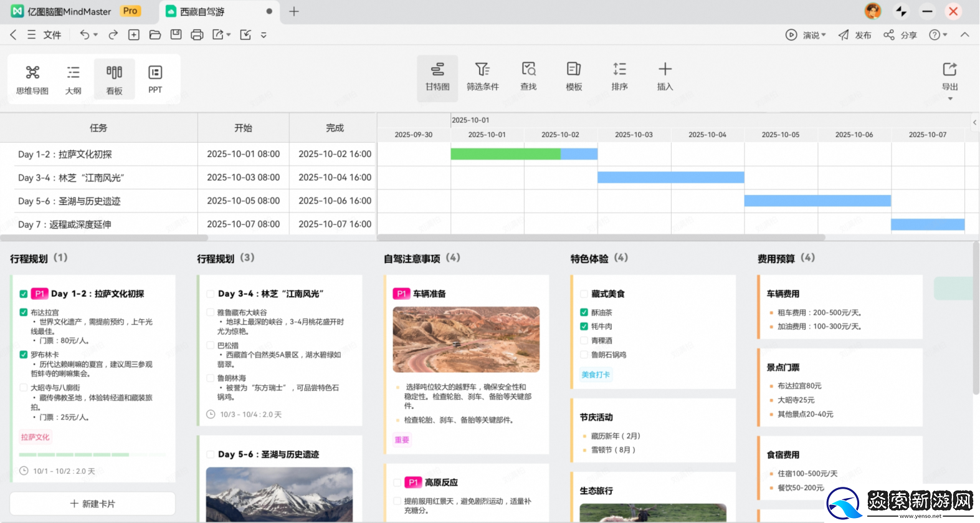The image size is (980, 523).
Task: Expand the quick-access toolbar more arrow
Action: 264,35
